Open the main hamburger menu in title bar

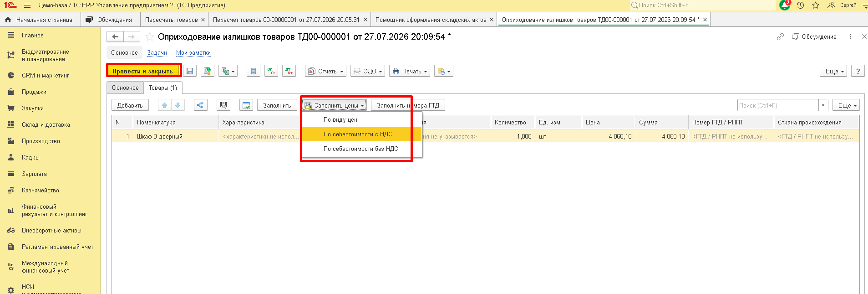click(x=27, y=5)
